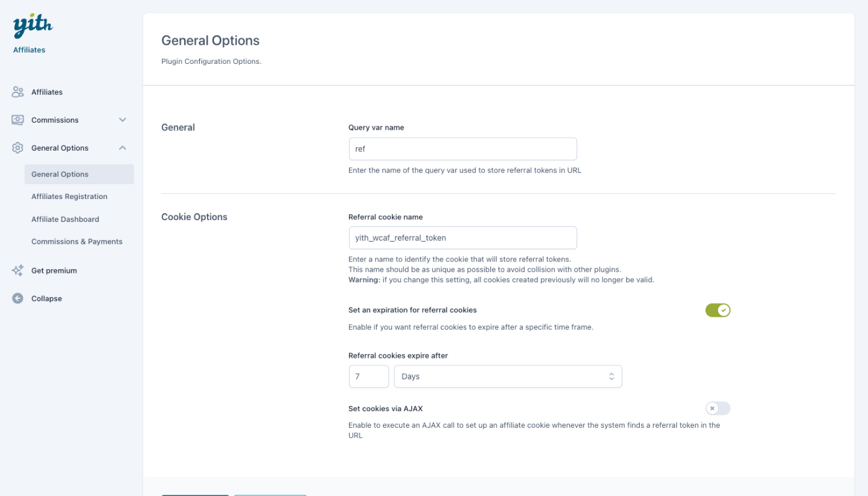This screenshot has height=496, width=868.
Task: Open the Days time unit dropdown
Action: (x=508, y=376)
